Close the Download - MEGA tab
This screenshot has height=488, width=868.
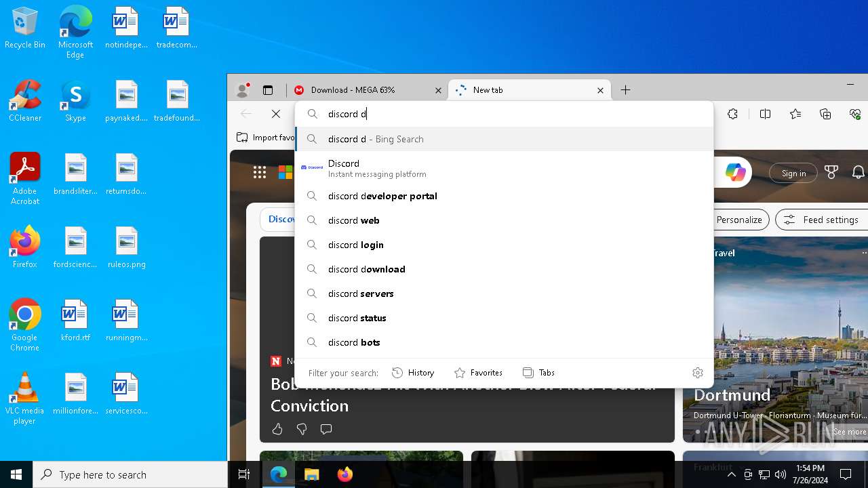(x=438, y=90)
